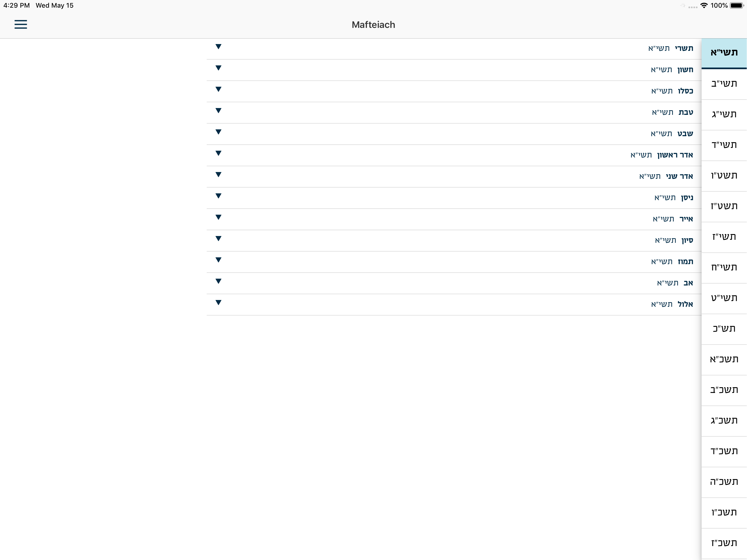Viewport: 747px width, 560px height.
Task: Click the טבת month label
Action: (686, 112)
